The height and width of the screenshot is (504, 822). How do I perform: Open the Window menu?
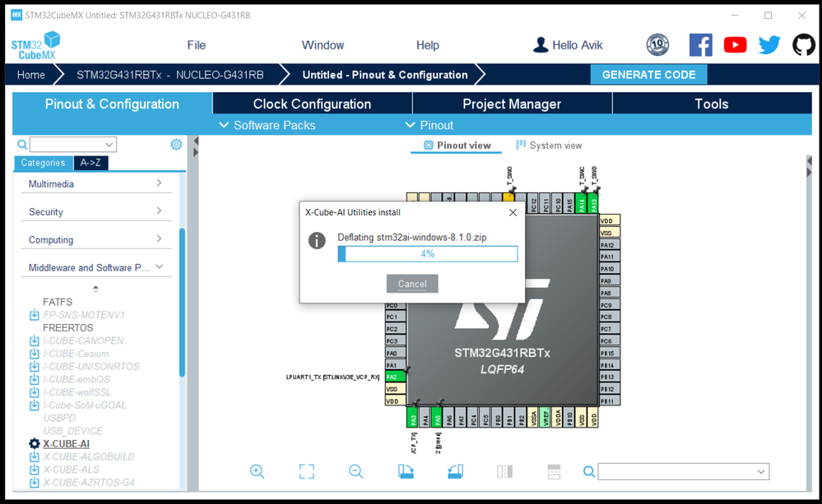(323, 45)
